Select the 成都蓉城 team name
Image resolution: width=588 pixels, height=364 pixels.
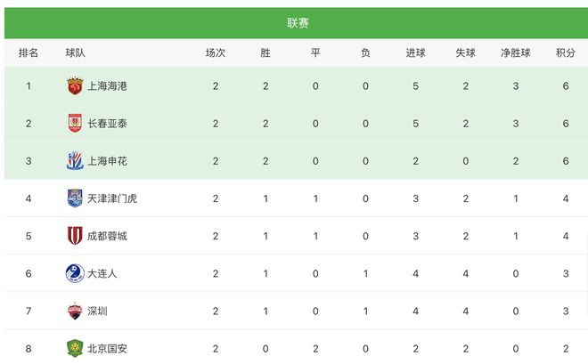[107, 236]
